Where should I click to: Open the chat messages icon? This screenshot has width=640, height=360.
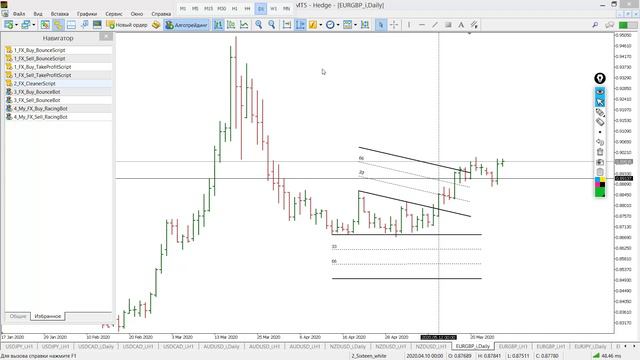pos(610,25)
